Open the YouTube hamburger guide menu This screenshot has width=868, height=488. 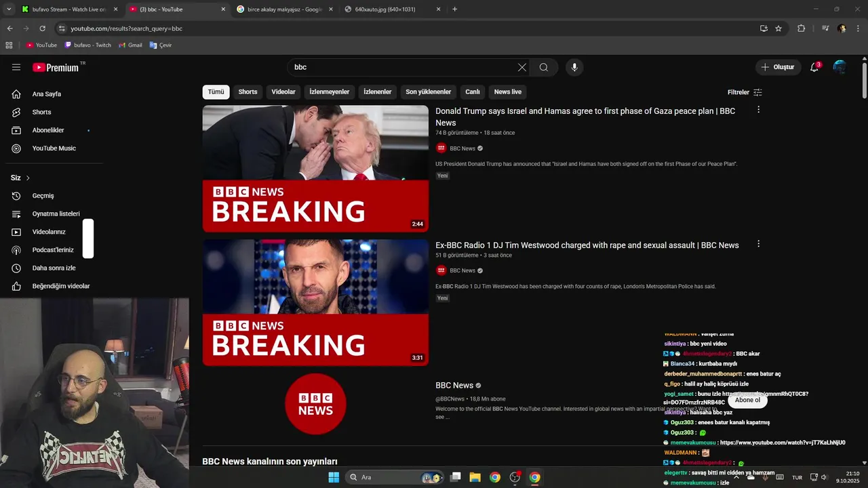pos(16,67)
